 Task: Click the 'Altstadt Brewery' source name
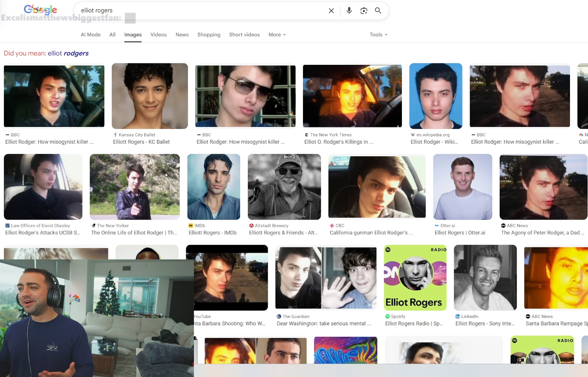pos(272,225)
